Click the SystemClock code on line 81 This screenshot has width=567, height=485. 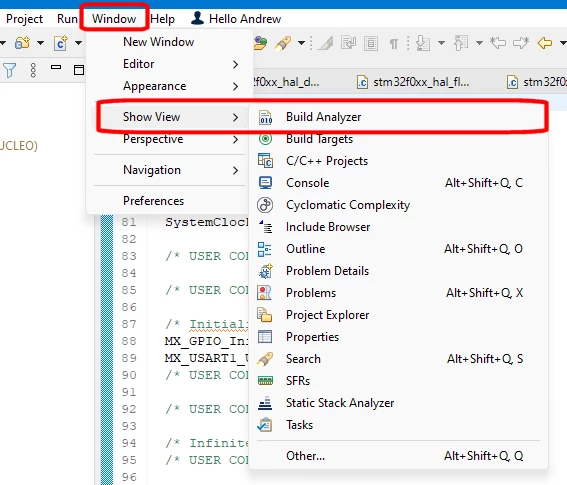click(x=206, y=222)
